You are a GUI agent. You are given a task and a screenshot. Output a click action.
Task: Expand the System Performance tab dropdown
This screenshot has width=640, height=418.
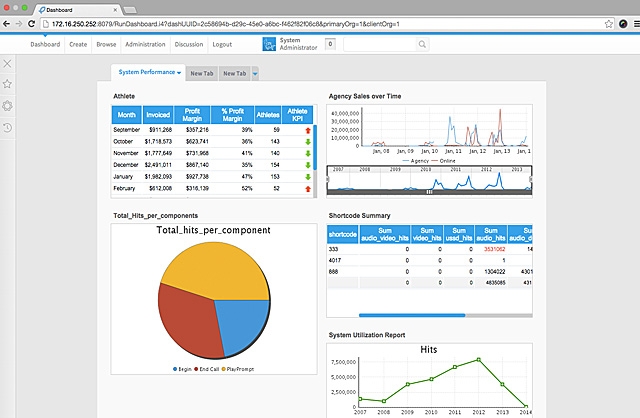(179, 73)
